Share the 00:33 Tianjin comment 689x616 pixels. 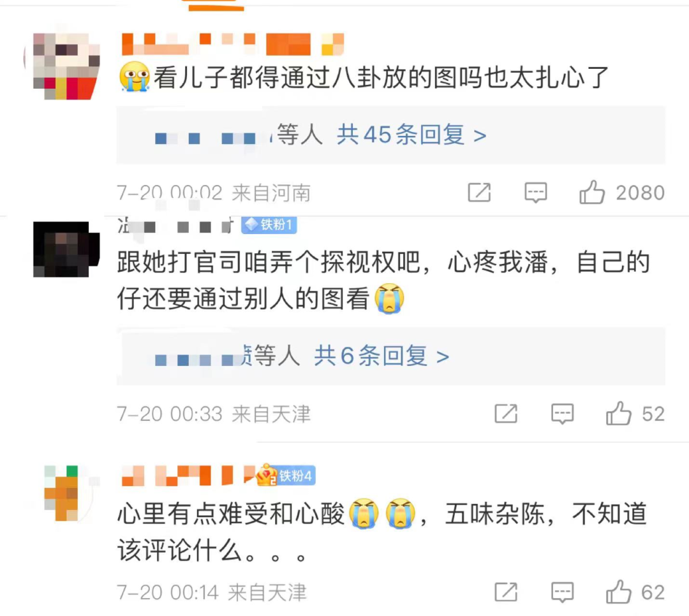[506, 413]
